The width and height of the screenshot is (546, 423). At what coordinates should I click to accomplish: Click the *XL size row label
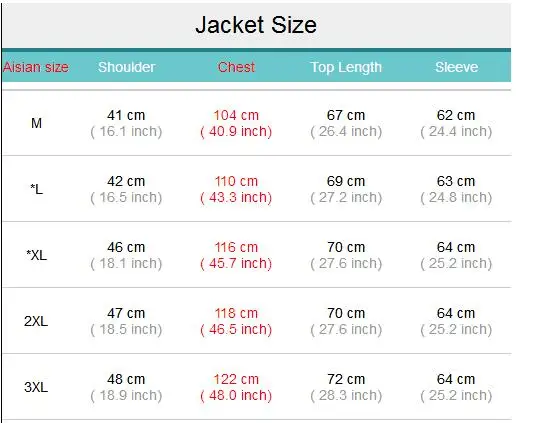pyautogui.click(x=36, y=255)
